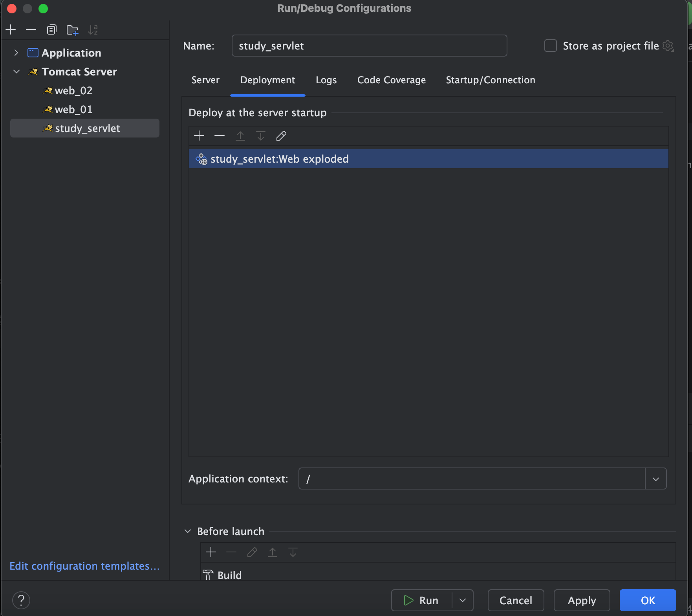692x616 pixels.
Task: Click the Tomcat Server label
Action: 79,71
